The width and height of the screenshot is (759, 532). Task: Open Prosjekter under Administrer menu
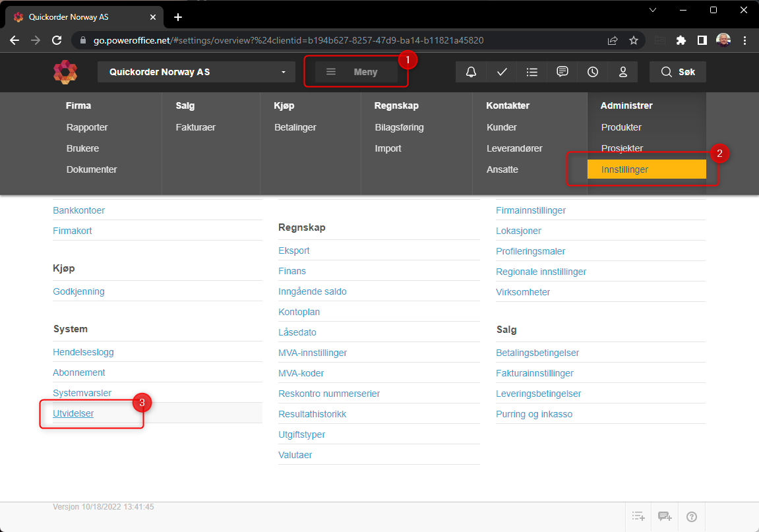tap(622, 148)
